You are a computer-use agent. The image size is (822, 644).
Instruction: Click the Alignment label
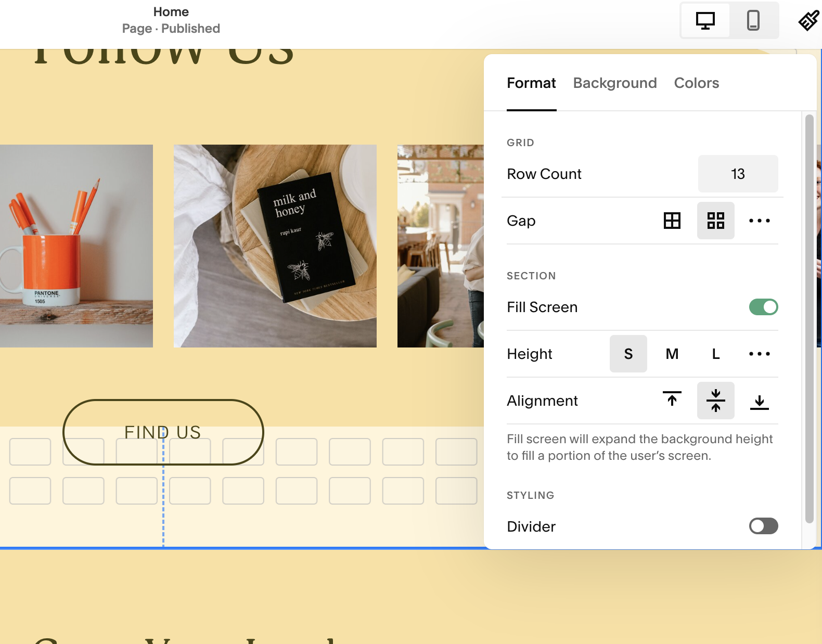pos(542,401)
